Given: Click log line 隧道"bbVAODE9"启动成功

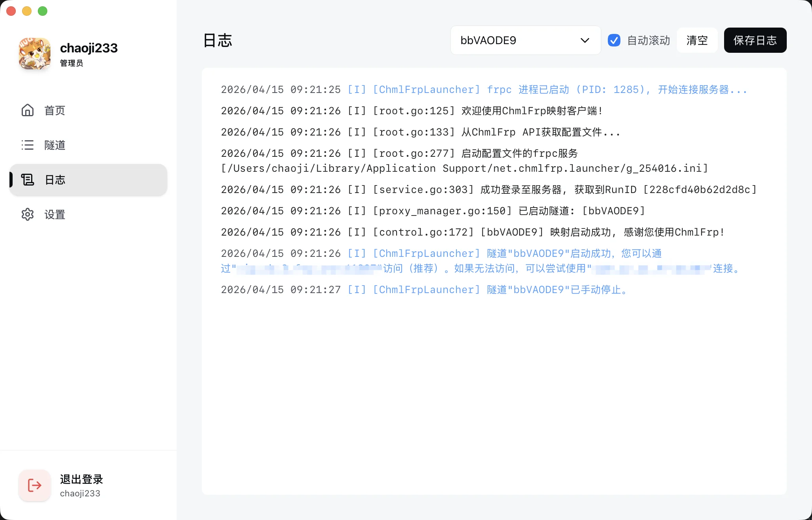Looking at the screenshot, I should click(481, 261).
